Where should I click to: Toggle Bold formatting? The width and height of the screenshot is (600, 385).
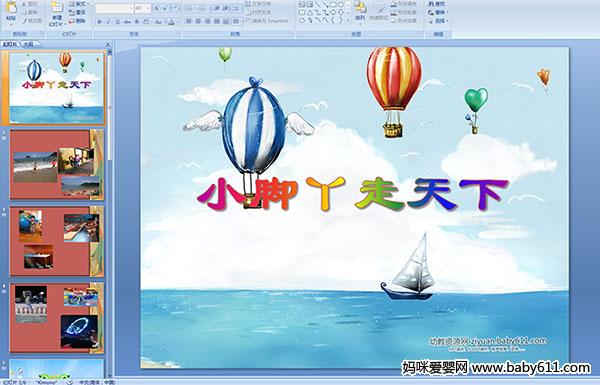(x=99, y=22)
